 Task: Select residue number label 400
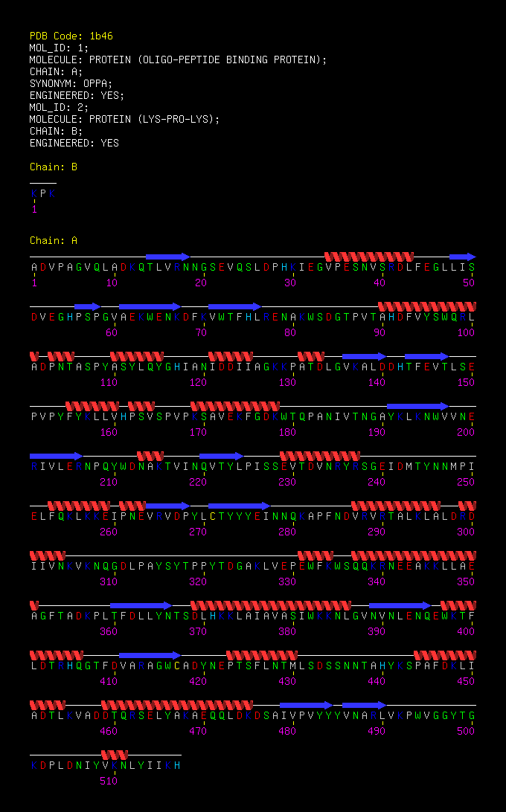[x=466, y=631]
